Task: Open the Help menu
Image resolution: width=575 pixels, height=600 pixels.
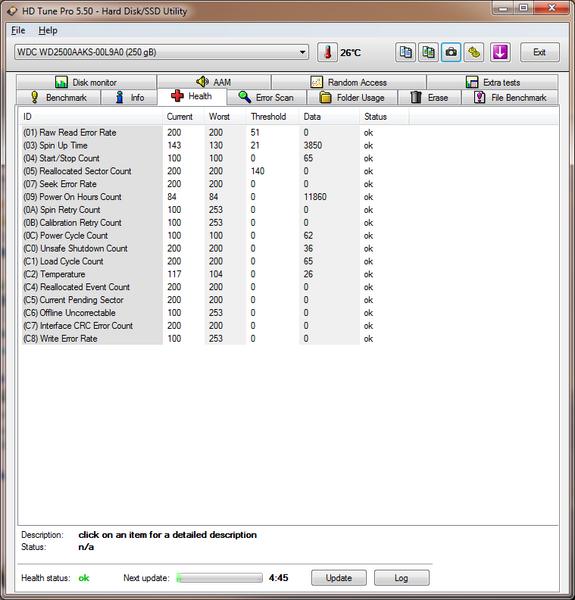Action: (48, 30)
